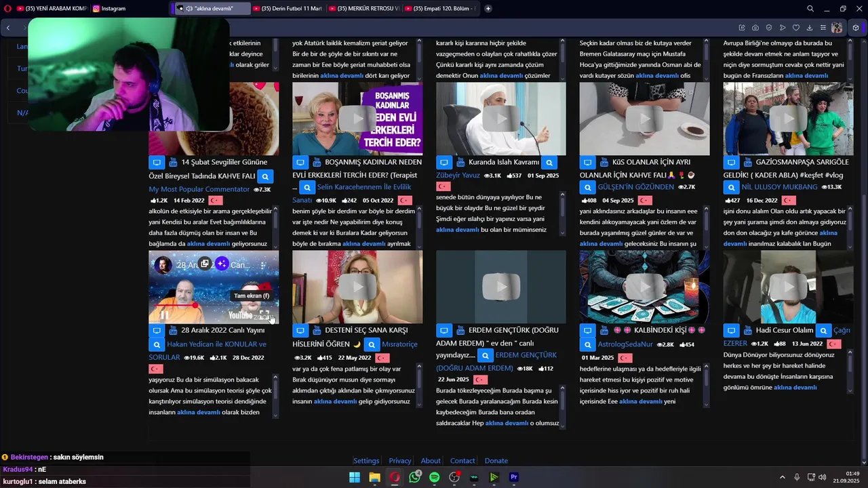
Task: Pause the 28 Aralık 2022 playing video
Action: tap(164, 315)
